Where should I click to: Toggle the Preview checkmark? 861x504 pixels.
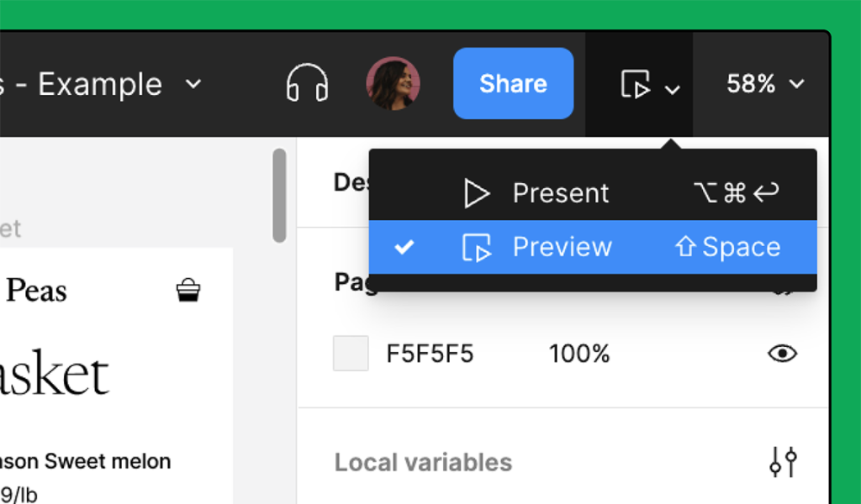(404, 247)
